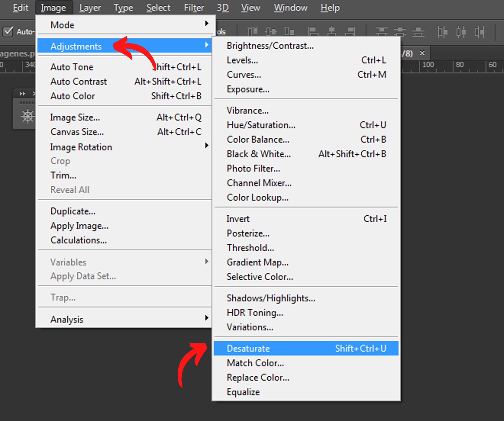Enable Vibrance color adjustment
The width and height of the screenshot is (504, 421).
[x=247, y=110]
